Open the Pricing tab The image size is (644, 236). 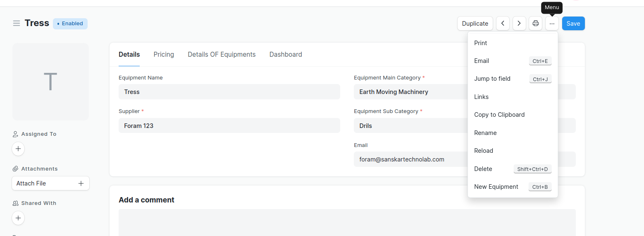point(164,54)
